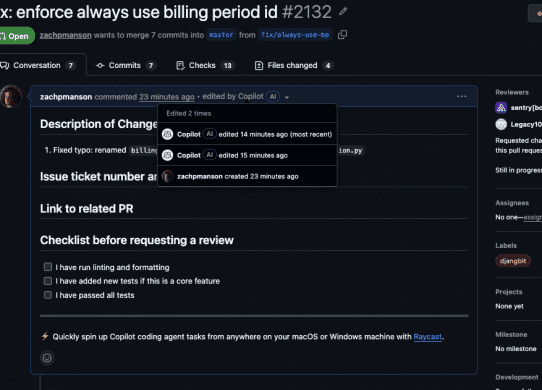
Task: Open the fix/always-use-bp branch link
Action: point(295,35)
